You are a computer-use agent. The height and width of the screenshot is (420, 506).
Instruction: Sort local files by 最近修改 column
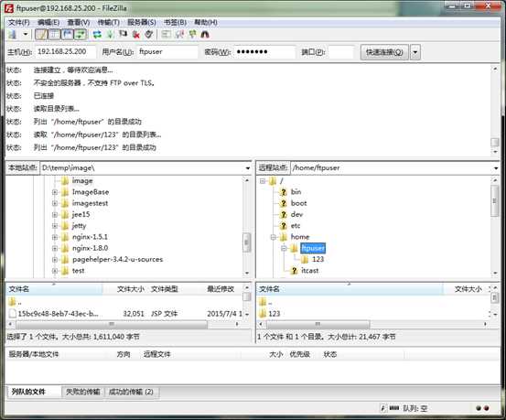click(x=221, y=289)
